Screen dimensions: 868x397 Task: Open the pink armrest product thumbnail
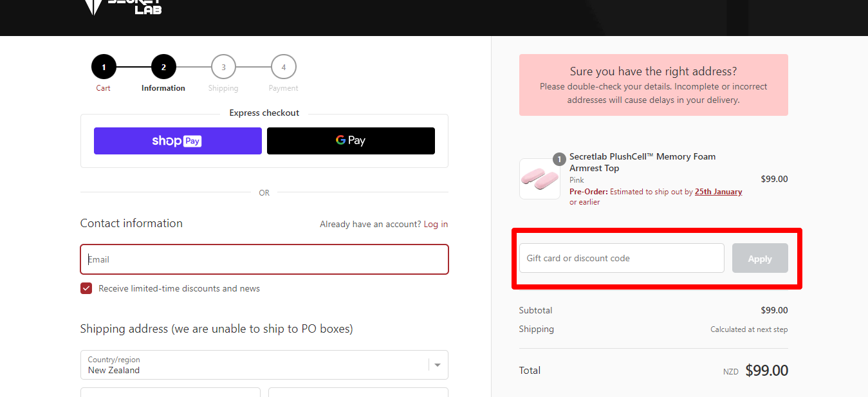540,179
